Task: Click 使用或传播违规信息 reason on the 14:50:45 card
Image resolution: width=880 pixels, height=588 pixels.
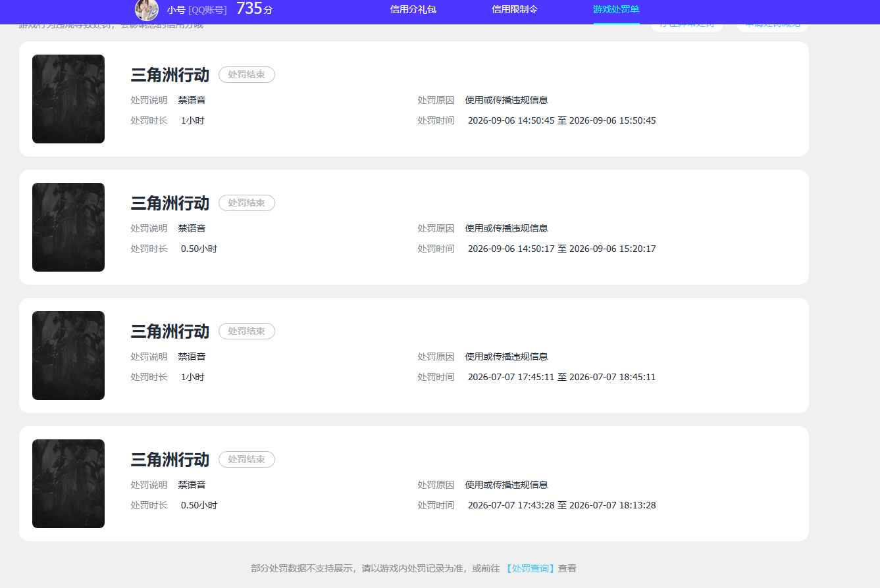Action: point(507,101)
